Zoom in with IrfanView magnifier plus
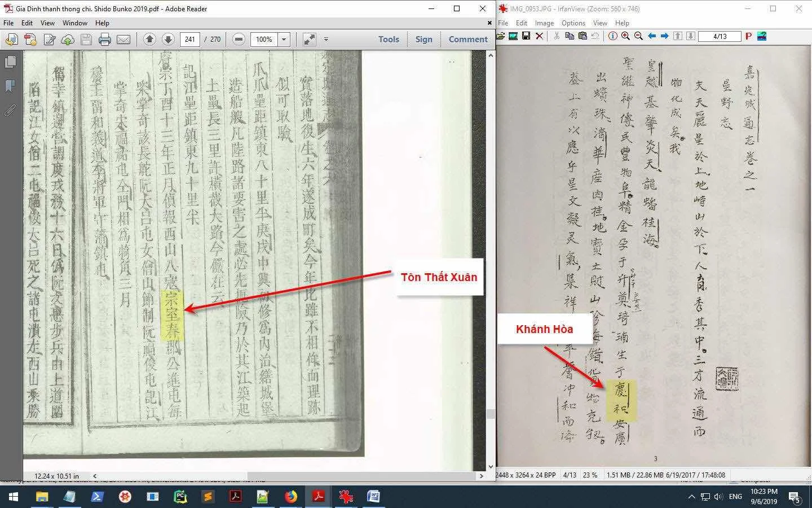The image size is (812, 508). tap(626, 36)
